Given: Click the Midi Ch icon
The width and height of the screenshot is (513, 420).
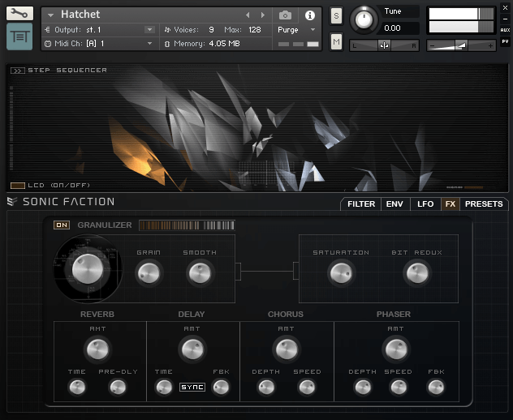Looking at the screenshot, I should [x=48, y=44].
